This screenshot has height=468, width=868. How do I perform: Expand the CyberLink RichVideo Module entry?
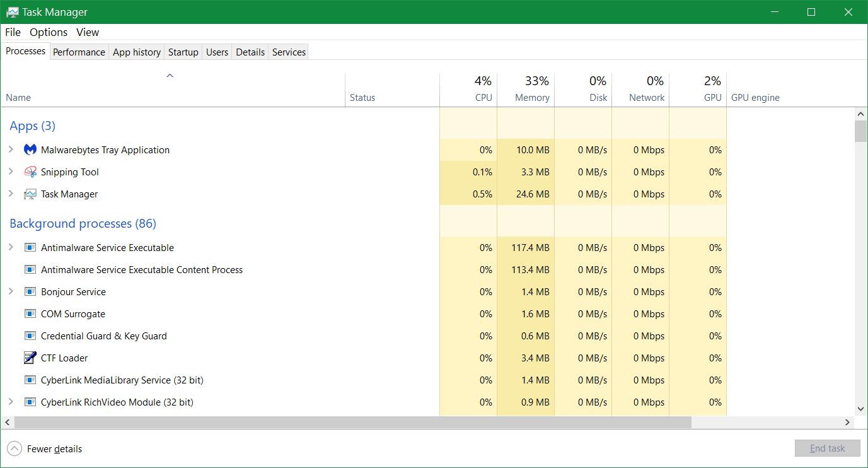point(11,402)
